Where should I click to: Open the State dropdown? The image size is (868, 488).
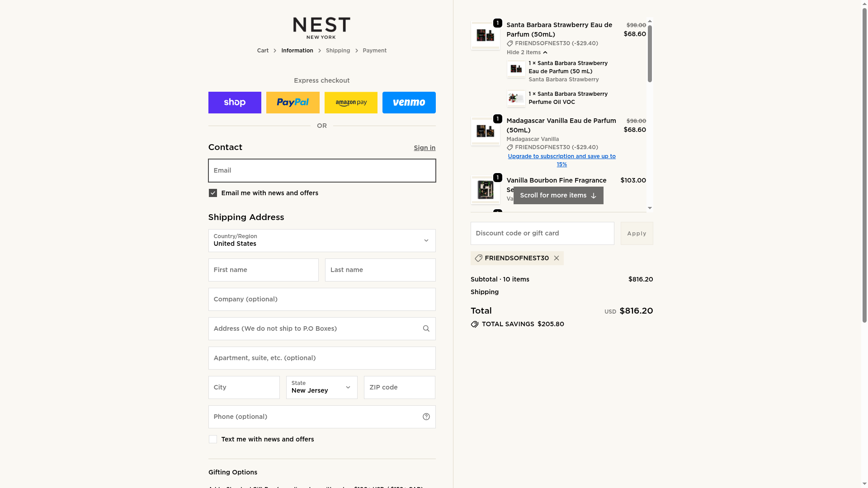tap(321, 387)
